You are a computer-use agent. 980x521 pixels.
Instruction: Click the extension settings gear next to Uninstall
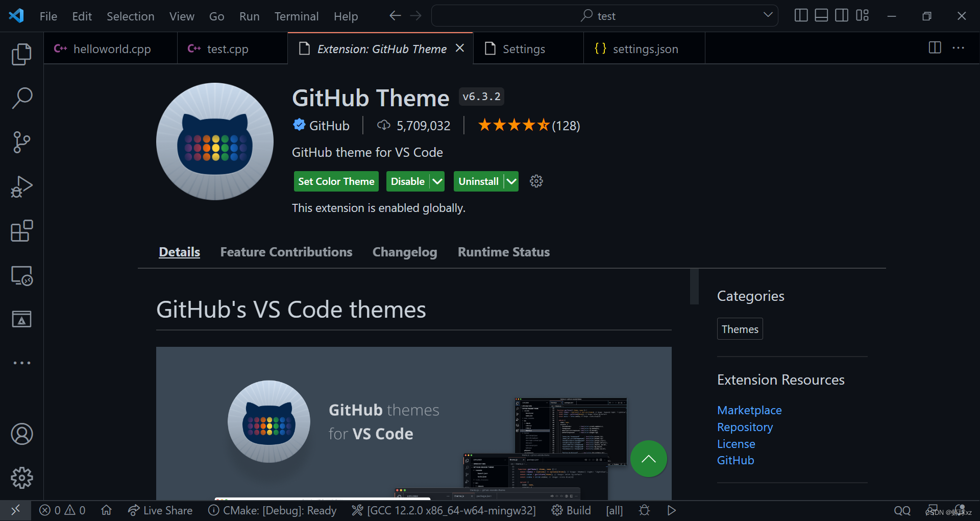coord(536,181)
